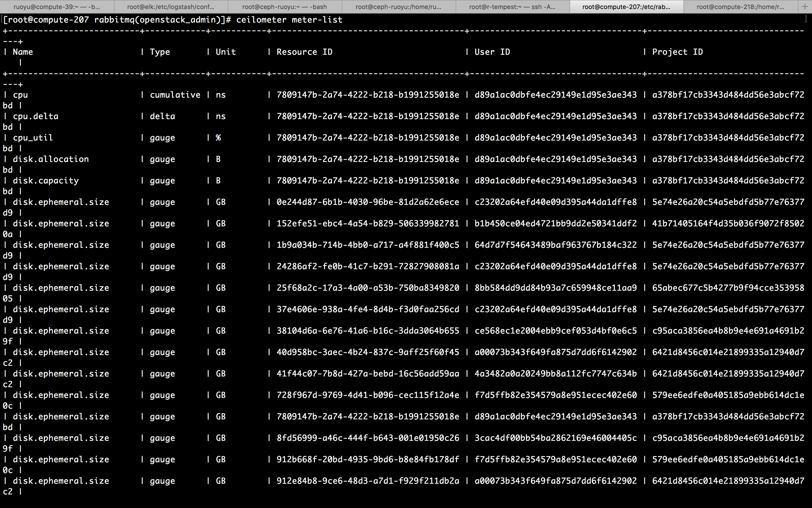812x508 pixels.
Task: Click the 'cpu_util' meter name
Action: click(33, 138)
